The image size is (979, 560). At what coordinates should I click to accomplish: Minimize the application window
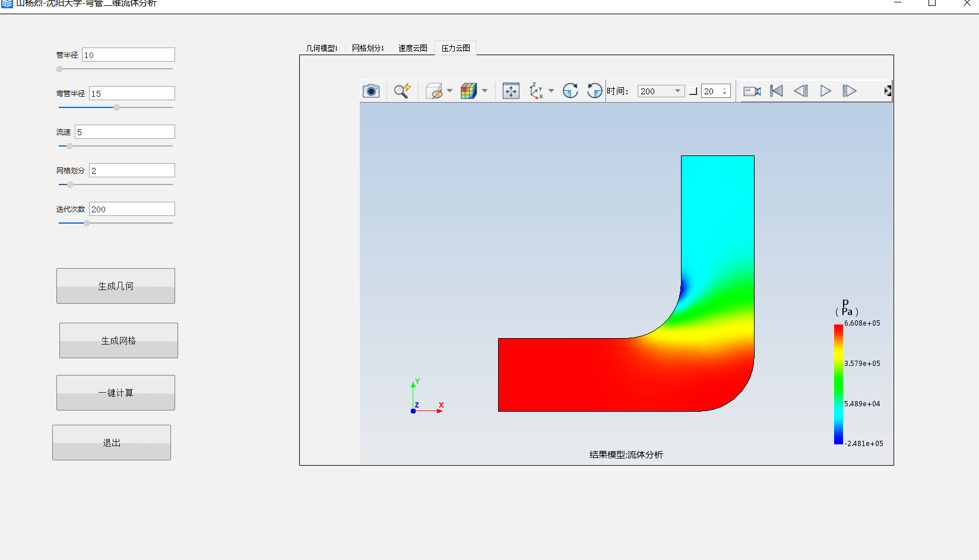(x=898, y=4)
